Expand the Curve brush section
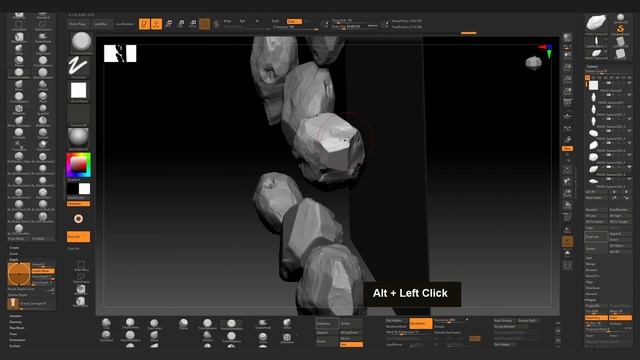Image resolution: width=640 pixels, height=360 pixels. [13, 254]
